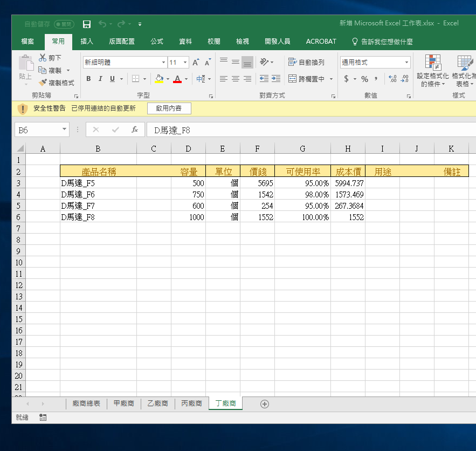Viewport: 476px width, 451px height.
Task: Click Merge and Center 跨欄置中
Action: coord(307,79)
